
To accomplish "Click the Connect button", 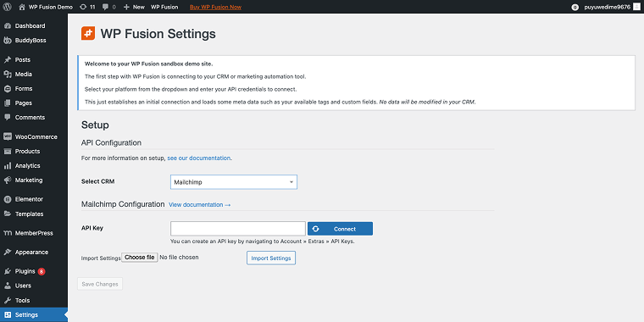I will tap(340, 229).
